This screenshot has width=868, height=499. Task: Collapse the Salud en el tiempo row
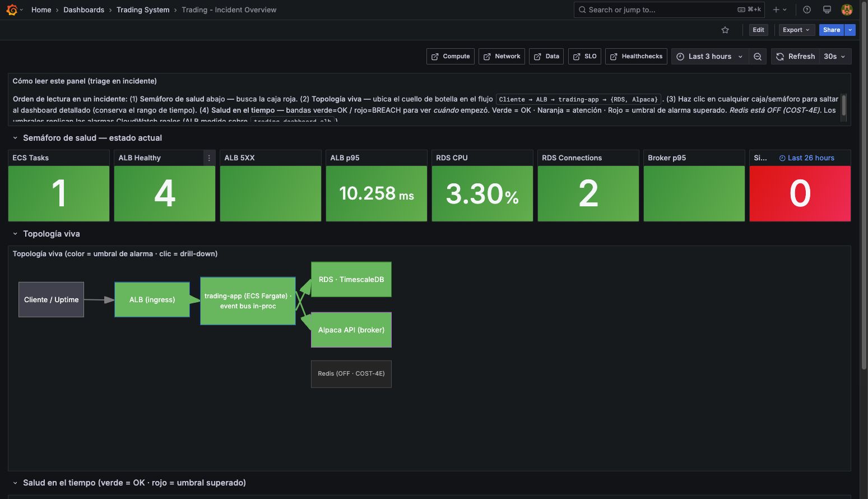[x=15, y=483]
